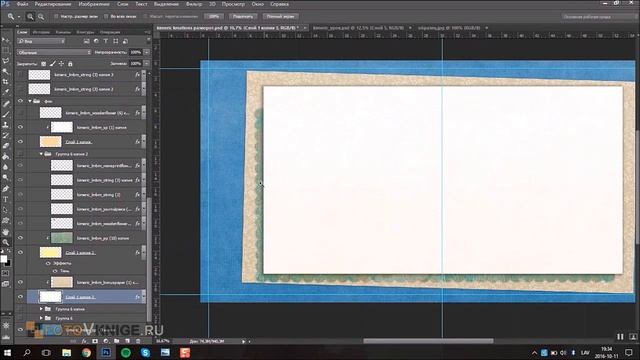This screenshot has width=640, height=360.
Task: Toggle Quick Mask mode icon
Action: [5, 273]
